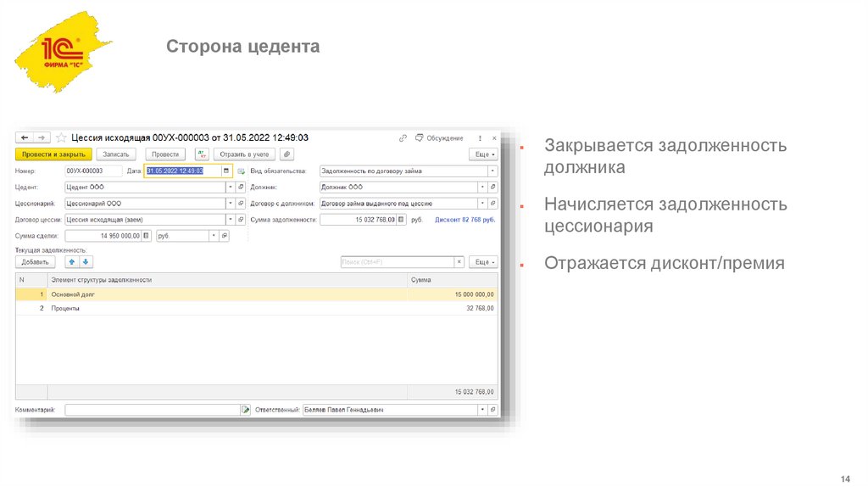This screenshot has width=868, height=487.
Task: Open attached files via paperclip icon
Action: (x=287, y=154)
